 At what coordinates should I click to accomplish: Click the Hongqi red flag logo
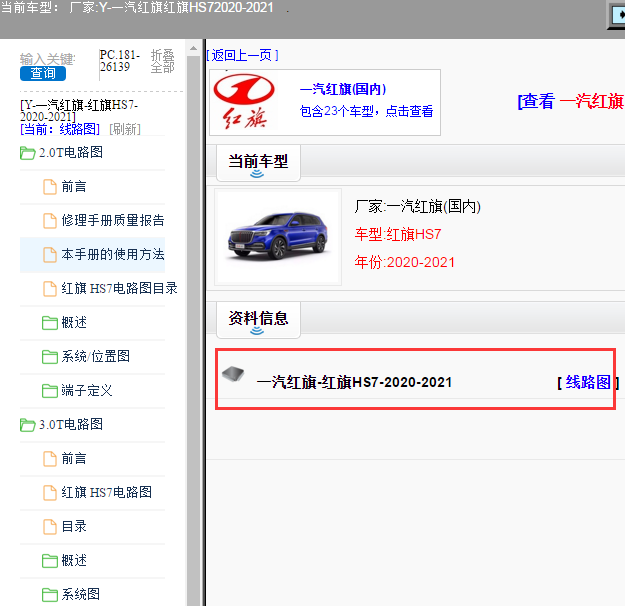point(244,101)
